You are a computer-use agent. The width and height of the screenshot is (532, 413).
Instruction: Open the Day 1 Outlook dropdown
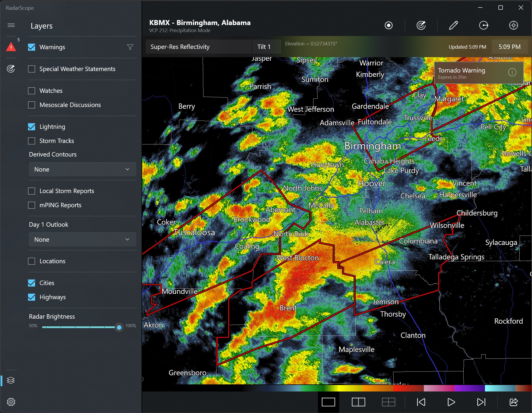point(82,239)
